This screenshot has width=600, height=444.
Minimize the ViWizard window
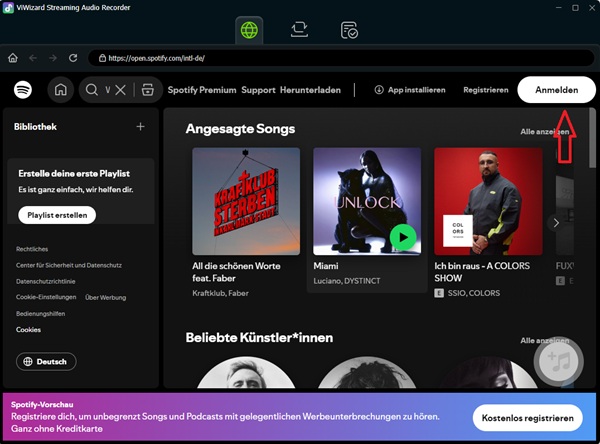(x=559, y=8)
